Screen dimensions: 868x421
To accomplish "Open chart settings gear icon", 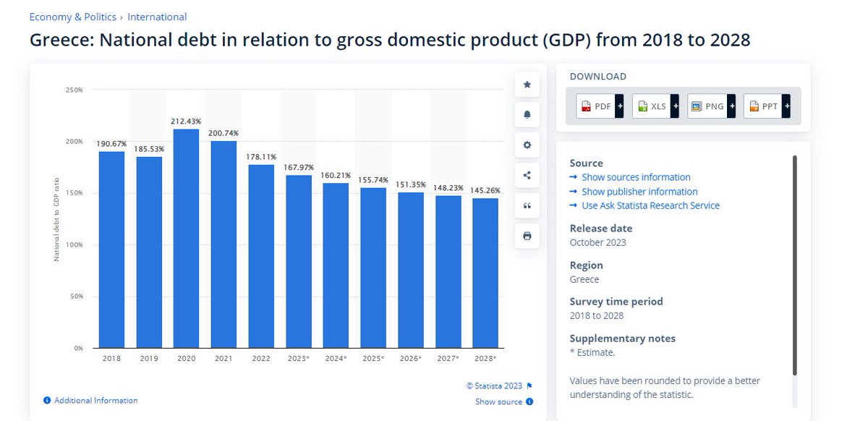I will point(527,145).
